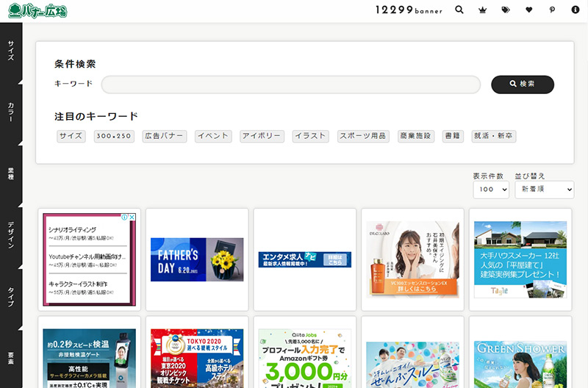
Task: Open the info icon in header
Action: [x=576, y=10]
